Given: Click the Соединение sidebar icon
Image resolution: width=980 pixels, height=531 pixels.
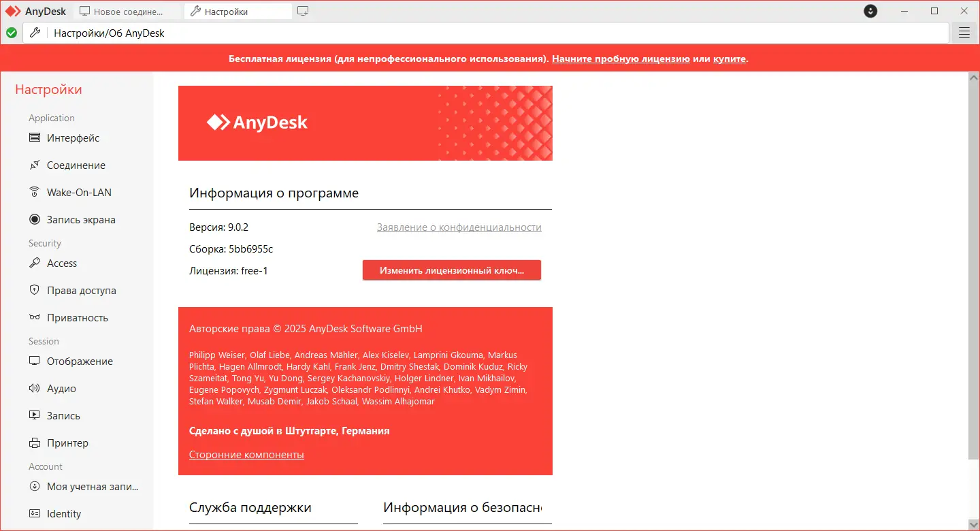Looking at the screenshot, I should [35, 165].
